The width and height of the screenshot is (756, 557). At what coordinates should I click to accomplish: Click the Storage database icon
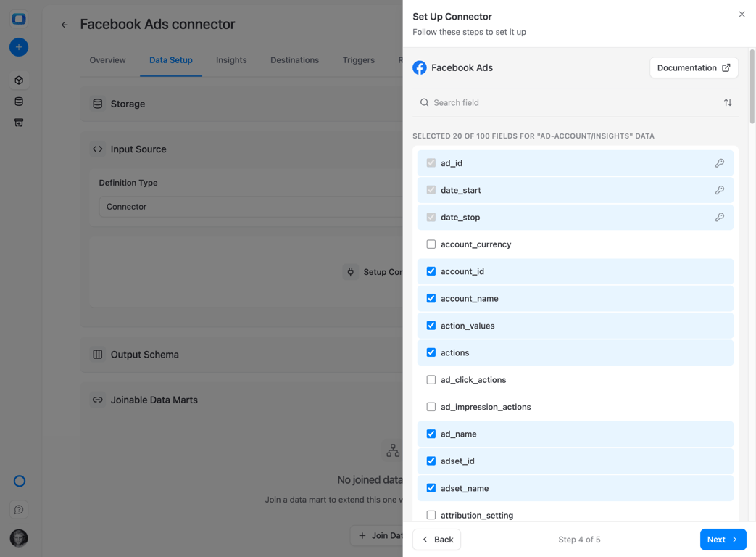[97, 104]
